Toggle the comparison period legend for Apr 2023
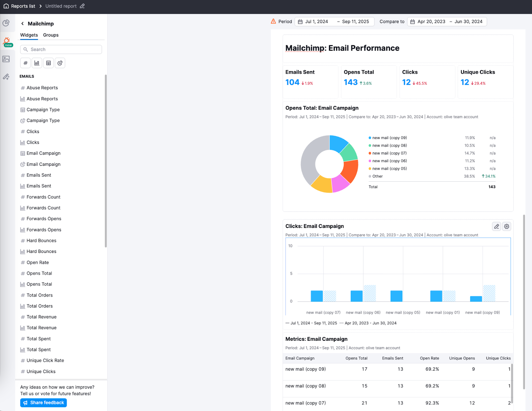Image resolution: width=532 pixels, height=411 pixels. 370,323
